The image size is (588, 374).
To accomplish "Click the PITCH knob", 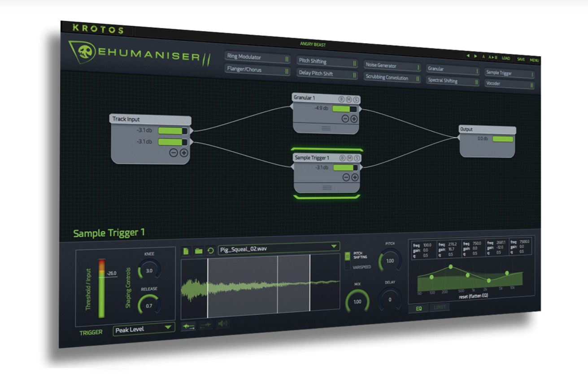I will pos(390,260).
